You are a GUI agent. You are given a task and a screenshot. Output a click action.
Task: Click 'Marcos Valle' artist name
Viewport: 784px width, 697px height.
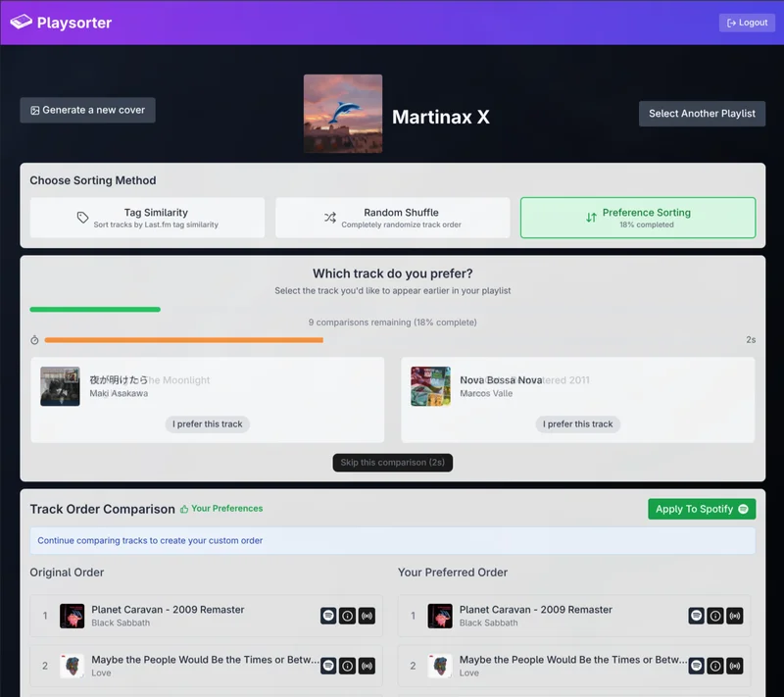coord(486,393)
